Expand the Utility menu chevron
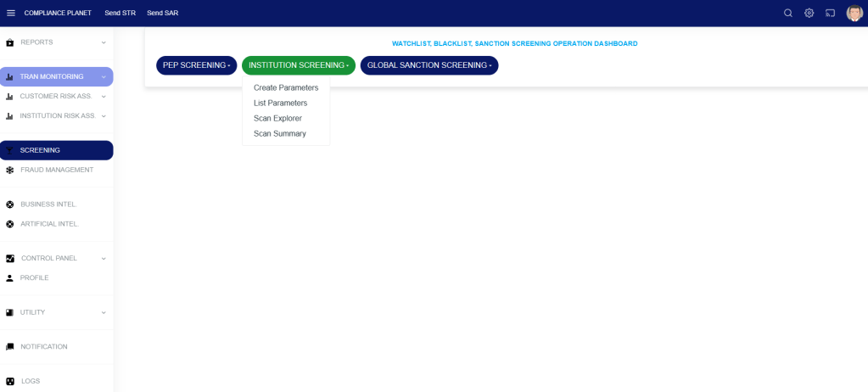This screenshot has width=868, height=392. coord(104,312)
